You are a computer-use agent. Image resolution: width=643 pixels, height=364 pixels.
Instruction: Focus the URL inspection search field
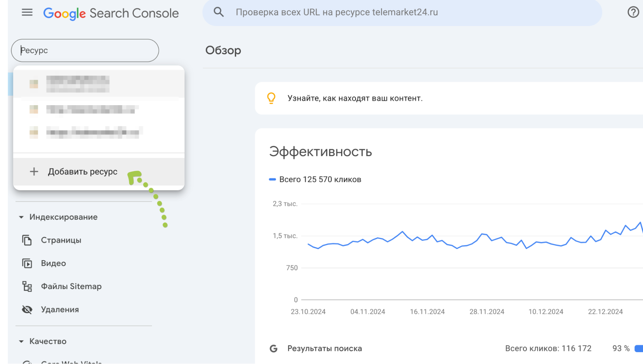(x=402, y=12)
